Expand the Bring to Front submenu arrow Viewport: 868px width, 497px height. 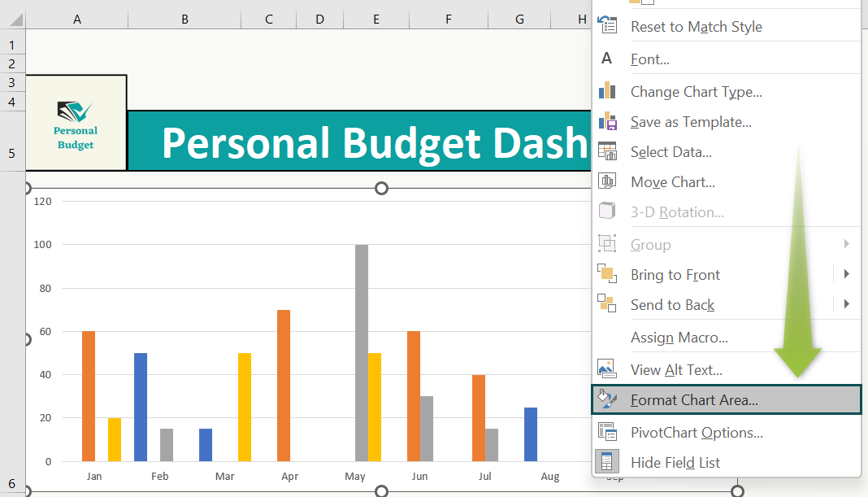point(846,273)
